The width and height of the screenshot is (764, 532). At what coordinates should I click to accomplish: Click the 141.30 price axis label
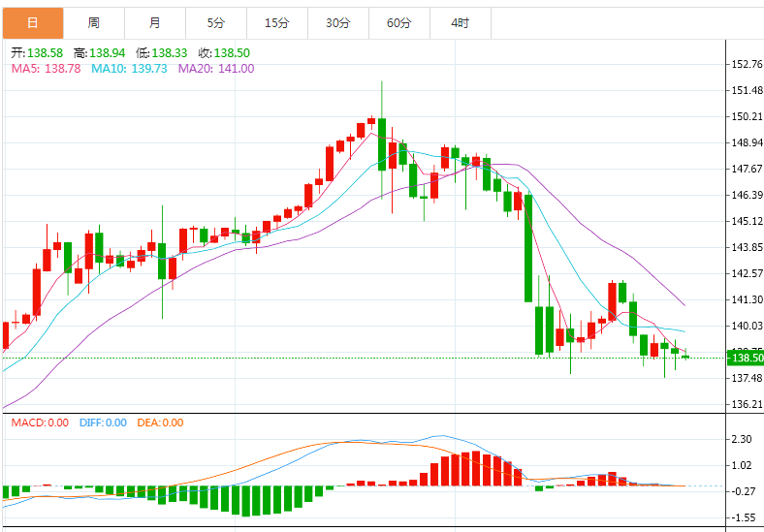point(747,299)
